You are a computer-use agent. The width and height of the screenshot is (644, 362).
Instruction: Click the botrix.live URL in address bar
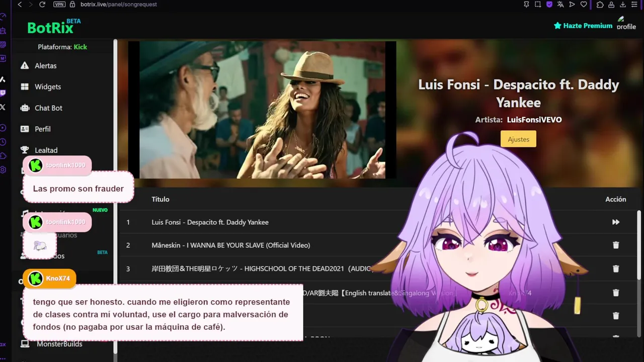(x=119, y=5)
